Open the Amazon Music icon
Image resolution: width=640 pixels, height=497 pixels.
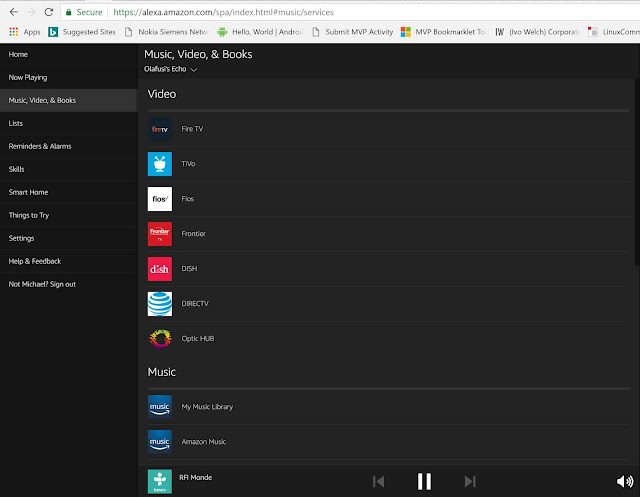(160, 442)
